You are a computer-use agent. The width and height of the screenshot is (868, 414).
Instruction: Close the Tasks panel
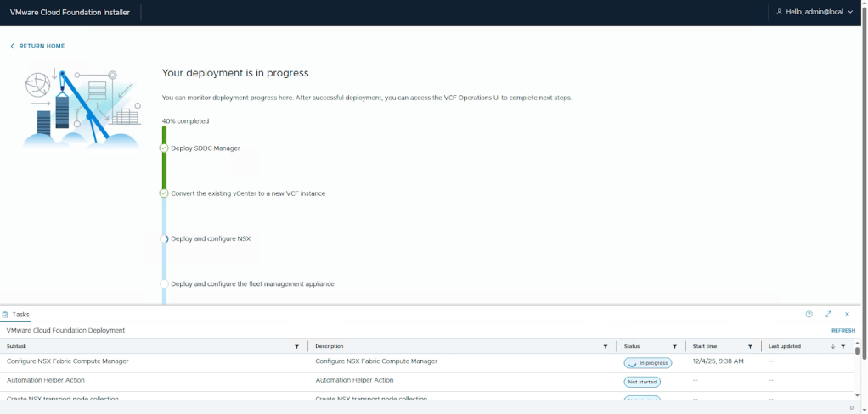point(847,314)
